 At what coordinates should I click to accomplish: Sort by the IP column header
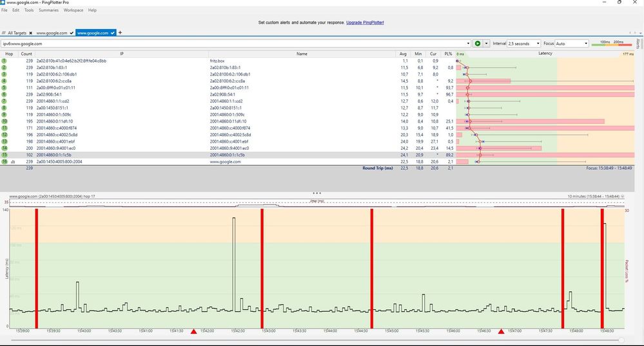coord(122,54)
